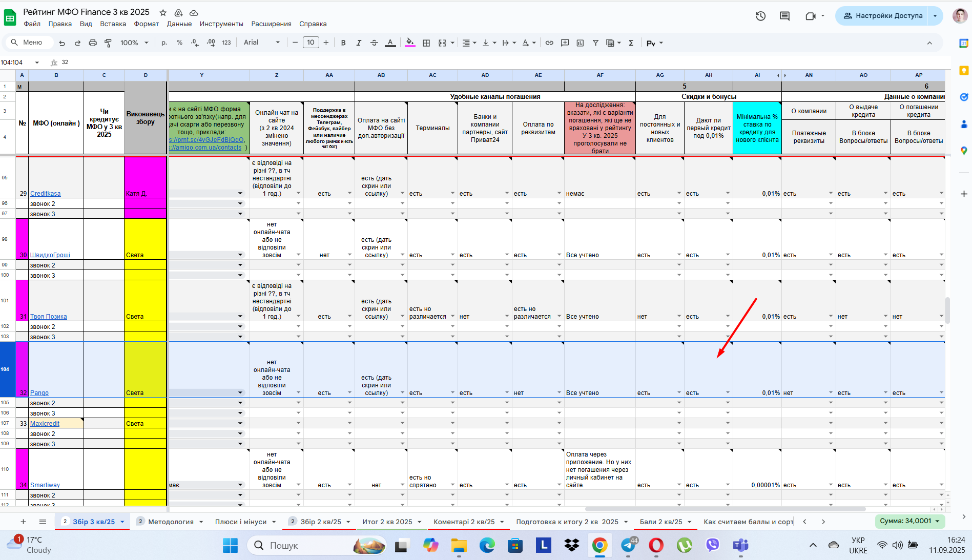Screen dimensions: 972x560
Task: Toggle italic formatting
Action: tap(359, 43)
